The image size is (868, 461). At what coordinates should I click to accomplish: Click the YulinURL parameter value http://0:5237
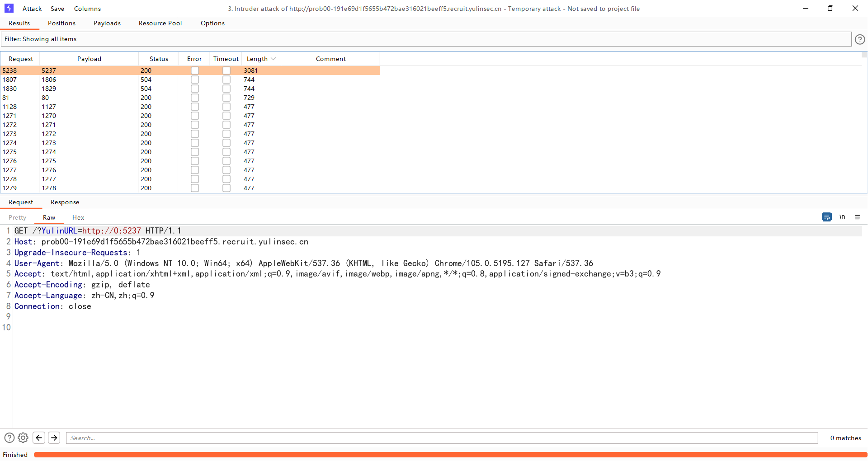(x=111, y=230)
